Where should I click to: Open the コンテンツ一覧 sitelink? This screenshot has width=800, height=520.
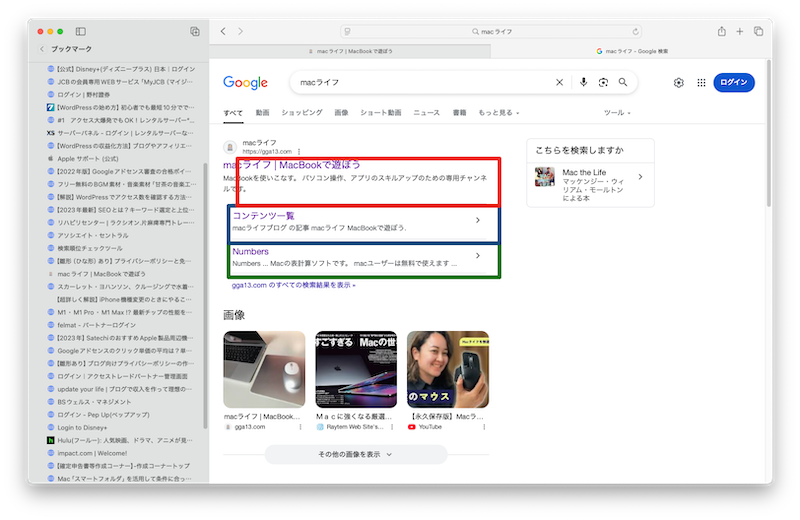pyautogui.click(x=263, y=216)
